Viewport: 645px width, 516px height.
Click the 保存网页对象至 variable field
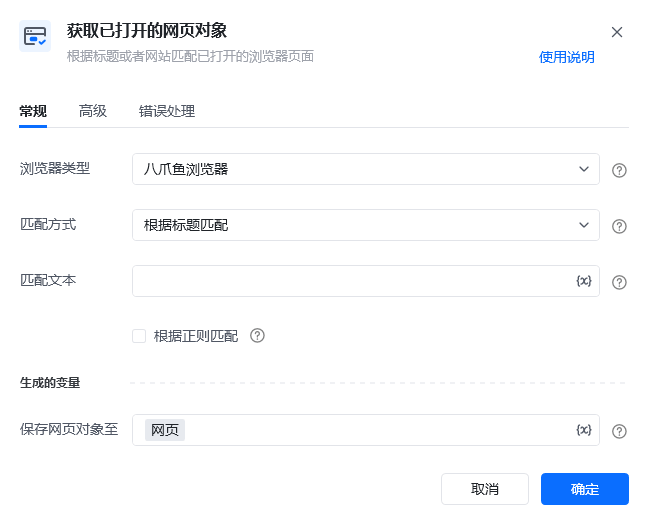coord(366,430)
